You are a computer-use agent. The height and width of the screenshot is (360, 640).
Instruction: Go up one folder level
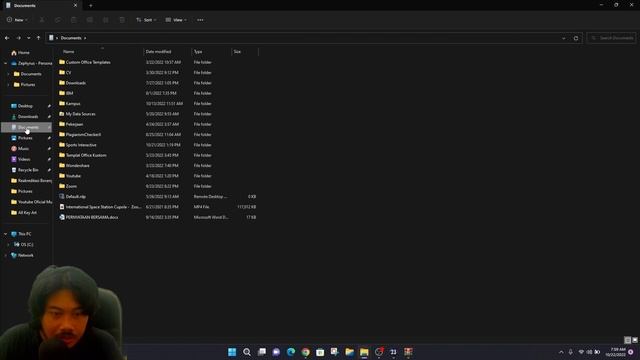pyautogui.click(x=38, y=38)
